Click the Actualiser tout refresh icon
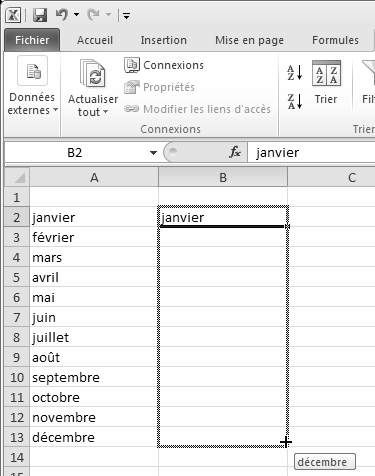 [x=93, y=74]
